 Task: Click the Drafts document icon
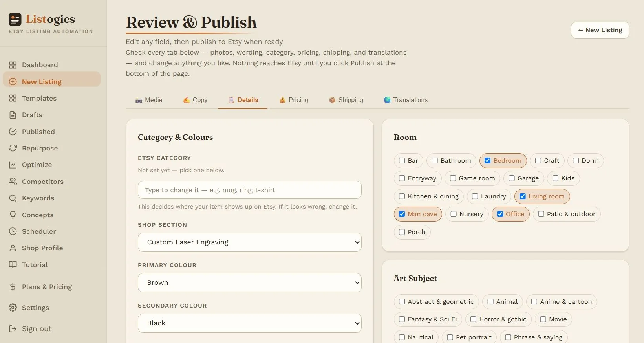point(13,115)
